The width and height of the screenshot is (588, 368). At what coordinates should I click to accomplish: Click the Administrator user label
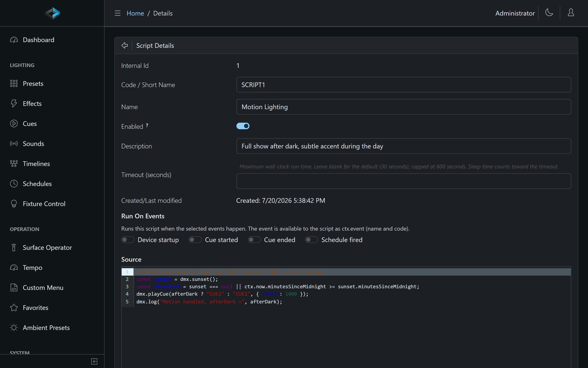[x=515, y=13]
